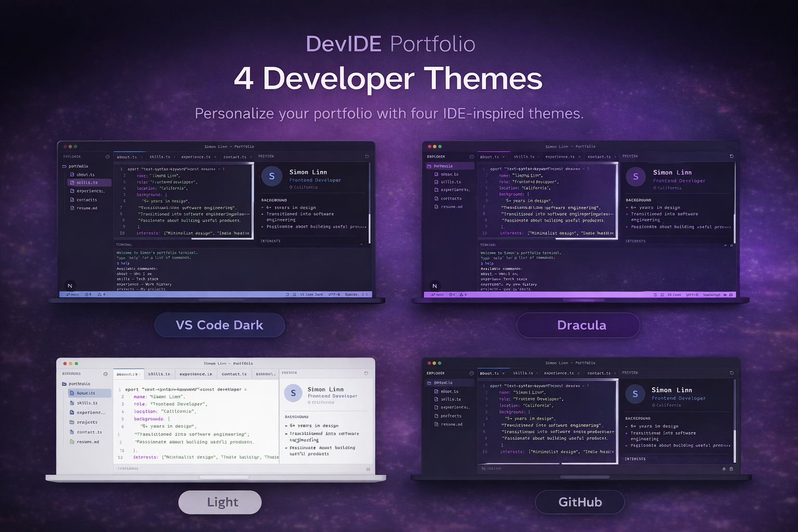Click round icon beside Explorer title in Light window
798x532 pixels.
(x=105, y=374)
